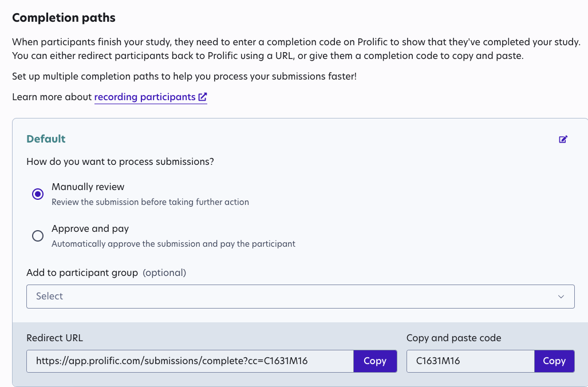This screenshot has width=588, height=387.
Task: Open the participant group Select dropdown
Action: [300, 297]
